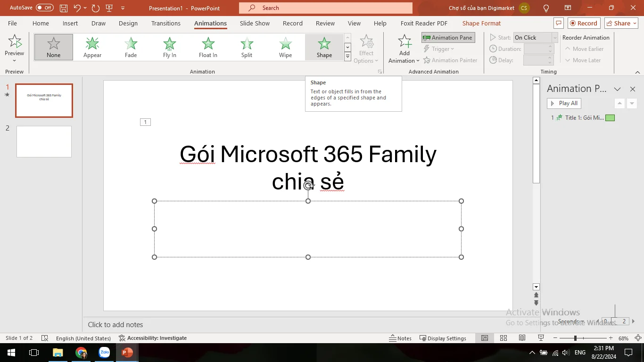Select slide 2 thumbnail
The image size is (644, 362).
pos(44,141)
